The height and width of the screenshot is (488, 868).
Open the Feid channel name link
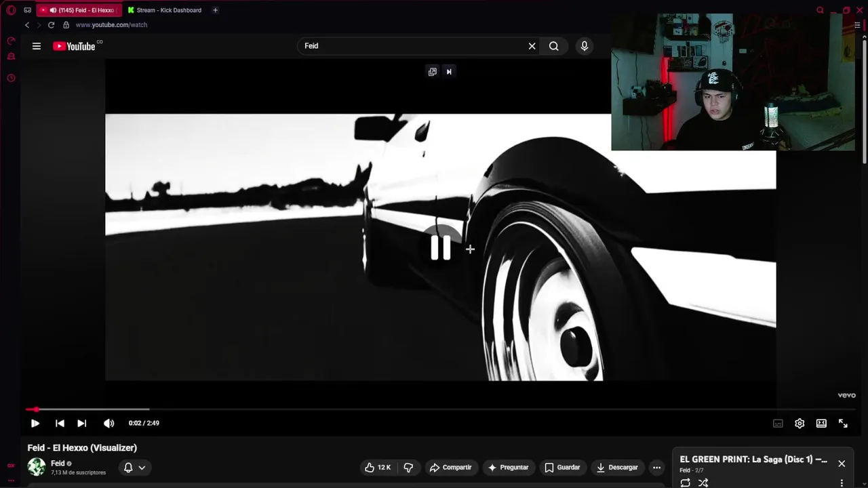(x=58, y=464)
